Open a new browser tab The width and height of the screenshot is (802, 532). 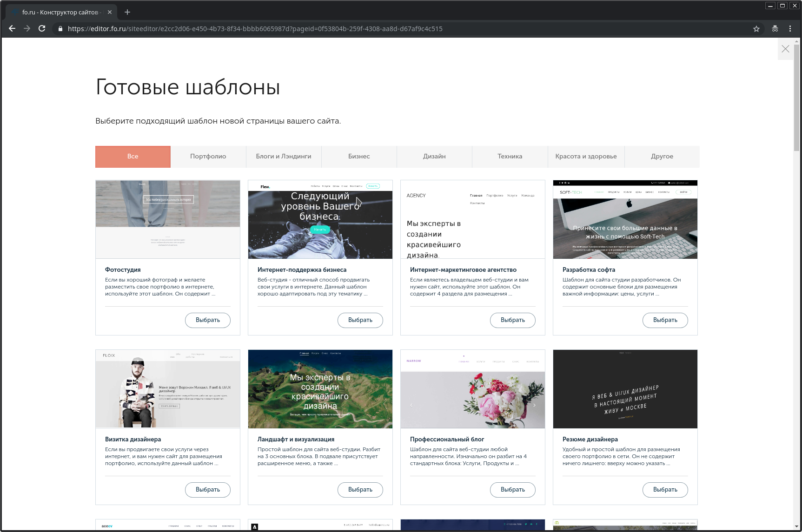[x=127, y=12]
